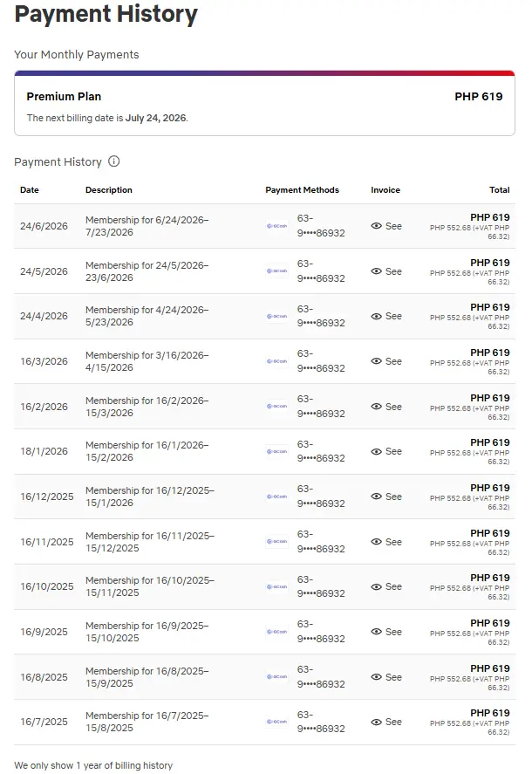Open the See link for the 18/1/2026 invoice
This screenshot has height=774, width=532.
point(386,452)
